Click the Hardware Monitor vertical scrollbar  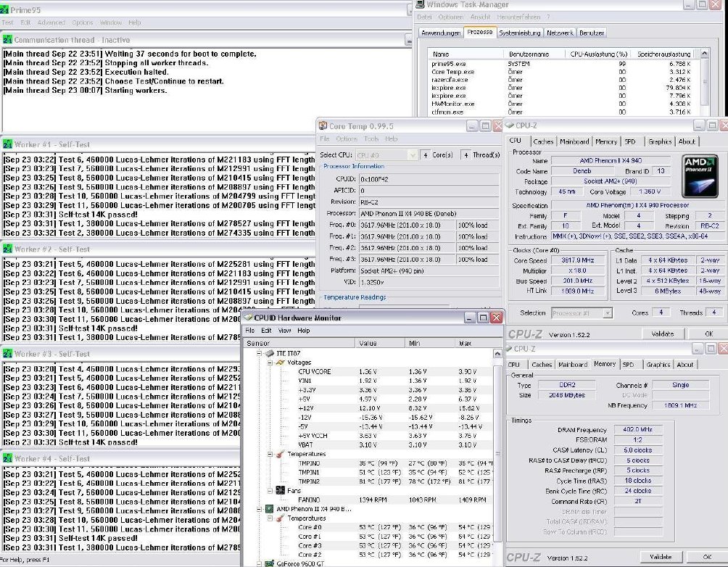[497, 454]
